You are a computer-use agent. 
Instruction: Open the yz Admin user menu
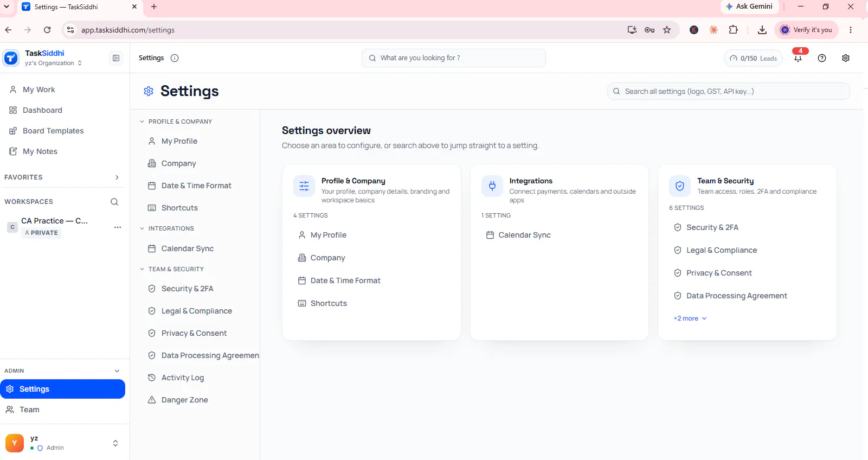[x=63, y=443]
